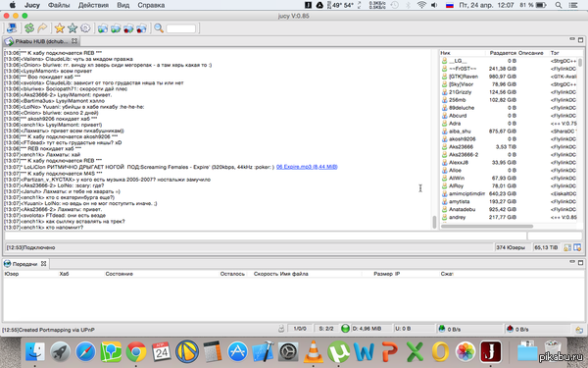
Task: Open the Jucy J icon in dock
Action: coord(491,352)
